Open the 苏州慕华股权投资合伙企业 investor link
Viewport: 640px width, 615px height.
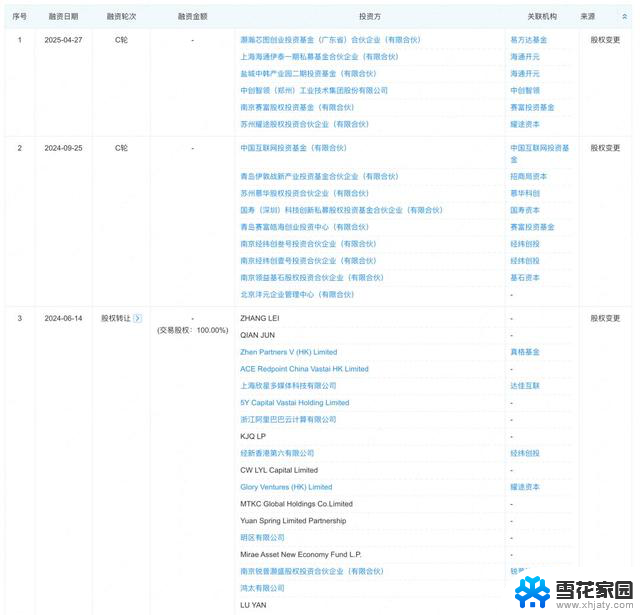(304, 193)
